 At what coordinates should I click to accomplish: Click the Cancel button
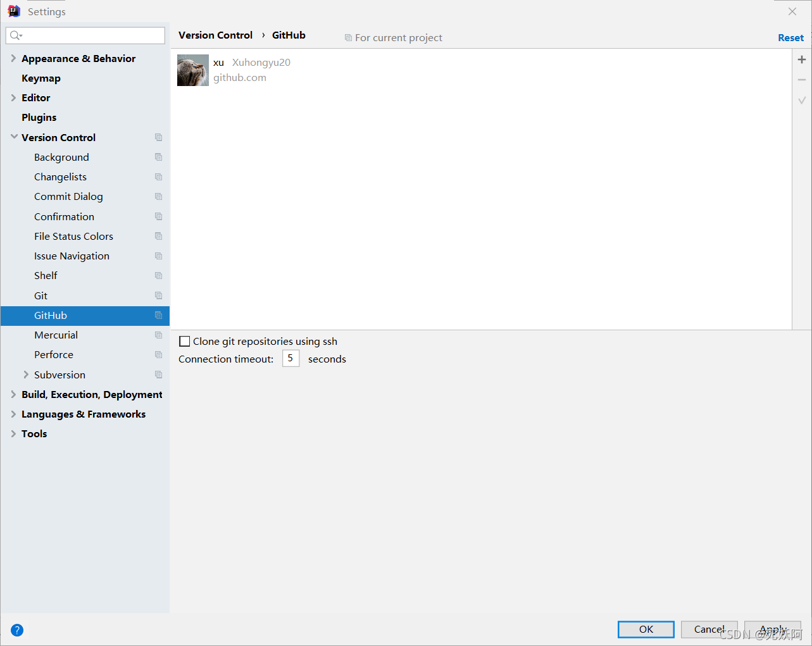(x=709, y=630)
